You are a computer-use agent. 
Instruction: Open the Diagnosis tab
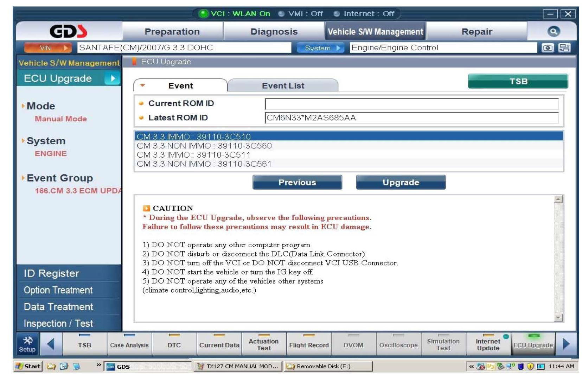click(x=274, y=32)
